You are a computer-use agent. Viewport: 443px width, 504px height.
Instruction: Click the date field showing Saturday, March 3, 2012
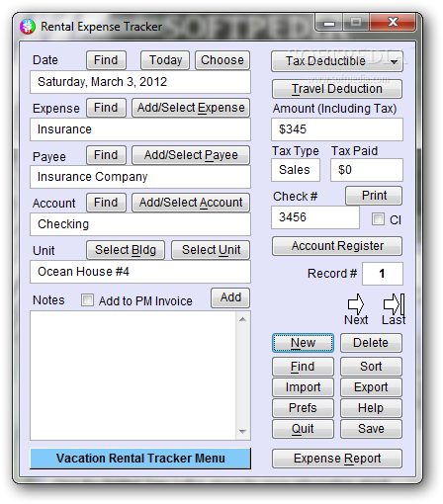pyautogui.click(x=140, y=82)
